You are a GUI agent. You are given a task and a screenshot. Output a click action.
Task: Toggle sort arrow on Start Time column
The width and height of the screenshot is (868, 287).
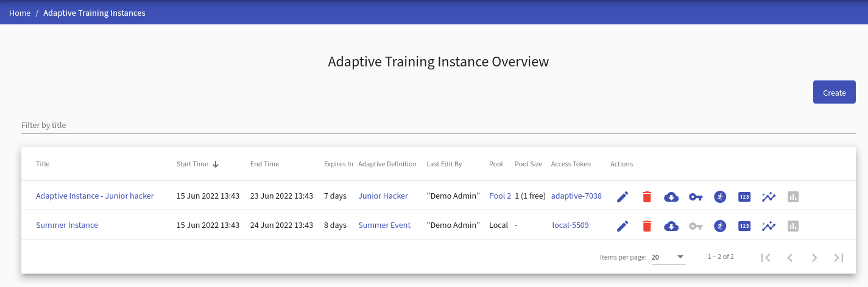[x=216, y=164]
